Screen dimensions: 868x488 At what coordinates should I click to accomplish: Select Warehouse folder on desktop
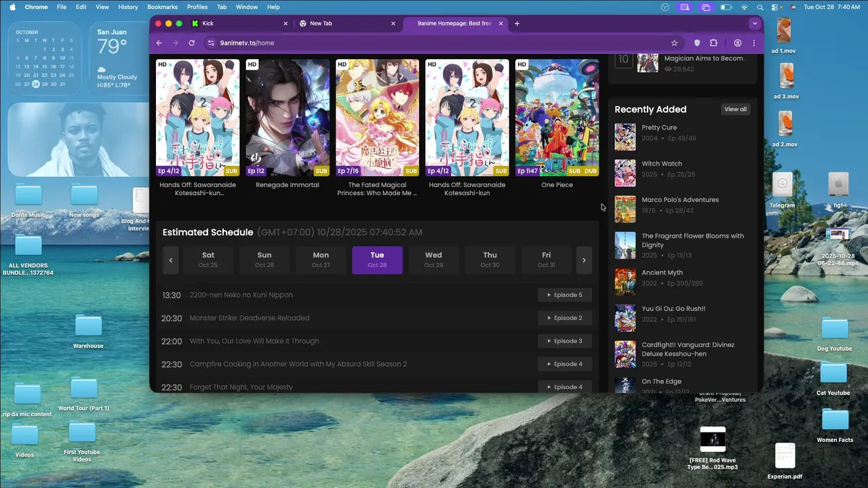pos(88,331)
